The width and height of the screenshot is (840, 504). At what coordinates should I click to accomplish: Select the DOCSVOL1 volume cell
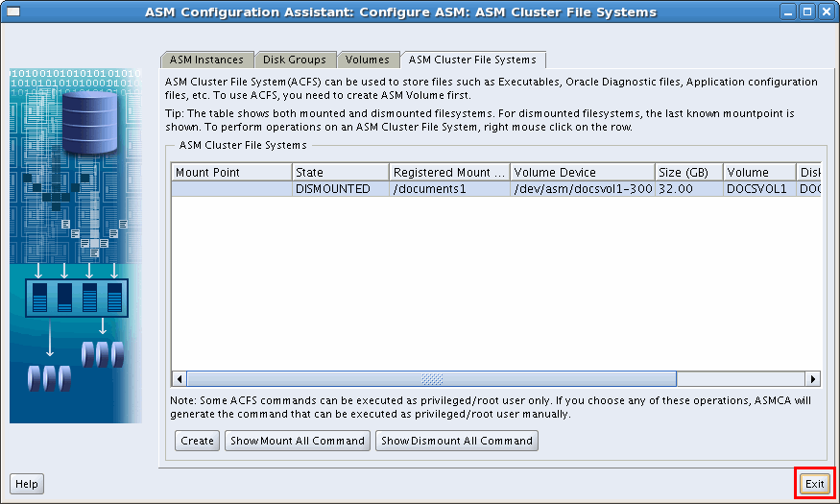[x=759, y=188]
